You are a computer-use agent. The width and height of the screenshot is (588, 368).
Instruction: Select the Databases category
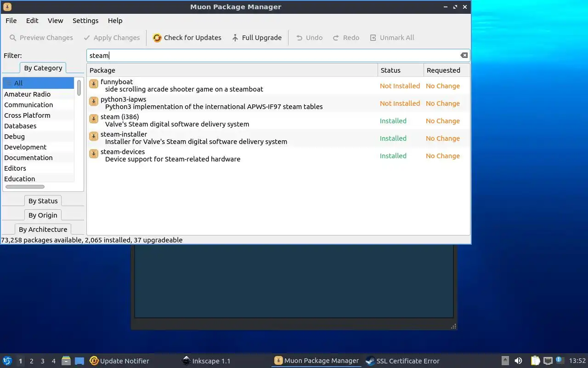coord(38,126)
